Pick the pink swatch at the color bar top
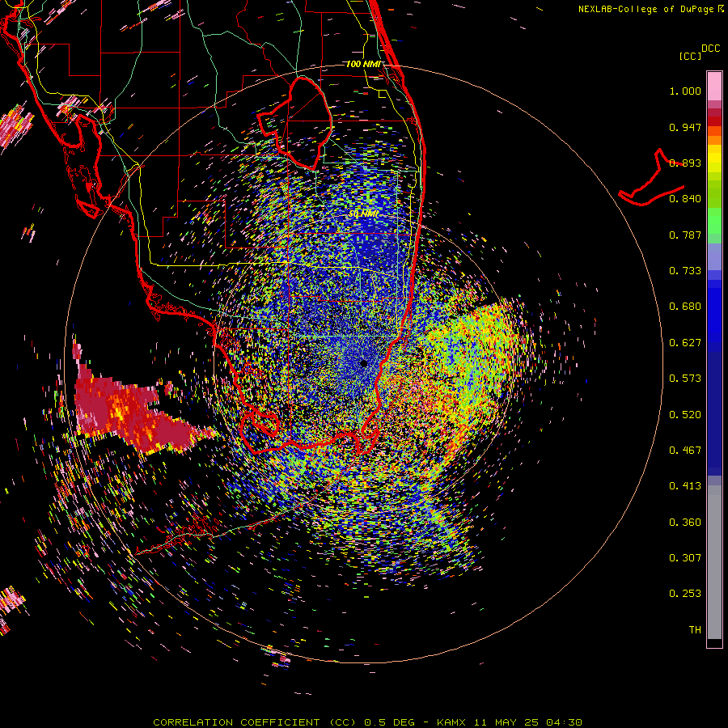The width and height of the screenshot is (728, 728). 714,86
